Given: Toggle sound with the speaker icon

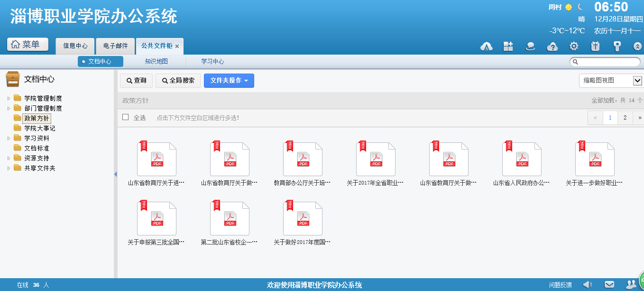Looking at the screenshot, I should 588,285.
